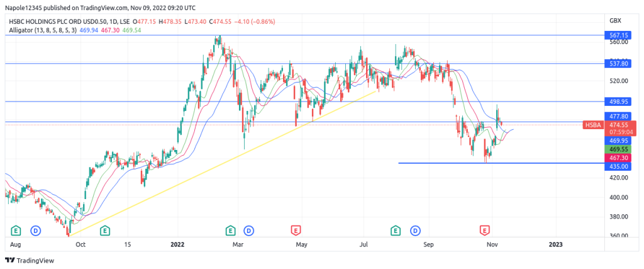The height and width of the screenshot is (269, 644).
Task: Click the 537.80 price level label
Action: click(619, 64)
